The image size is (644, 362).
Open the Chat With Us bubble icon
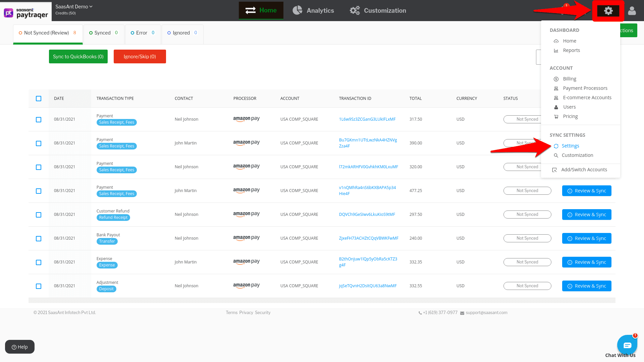(x=627, y=345)
